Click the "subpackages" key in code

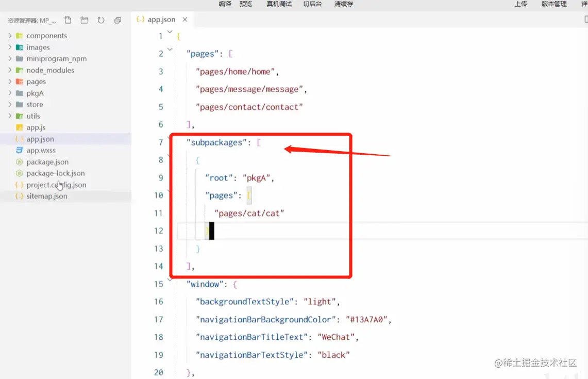click(216, 143)
